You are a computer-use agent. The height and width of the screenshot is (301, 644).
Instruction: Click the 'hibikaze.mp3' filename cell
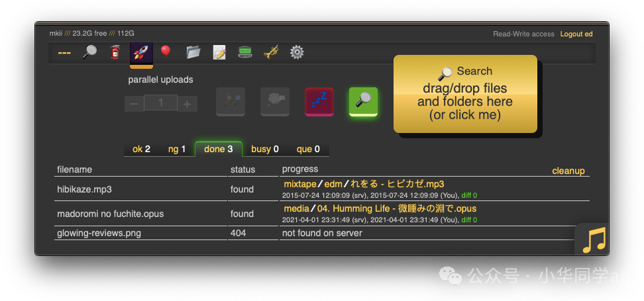pos(140,189)
